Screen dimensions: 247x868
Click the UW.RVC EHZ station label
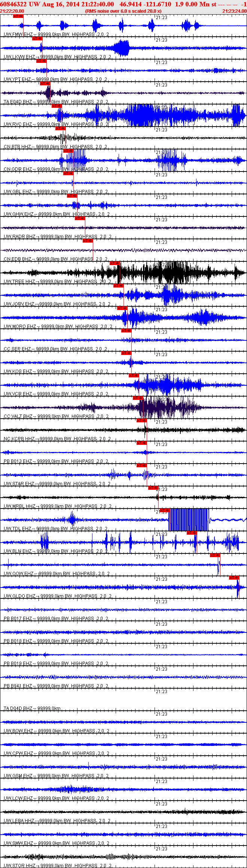(18, 124)
